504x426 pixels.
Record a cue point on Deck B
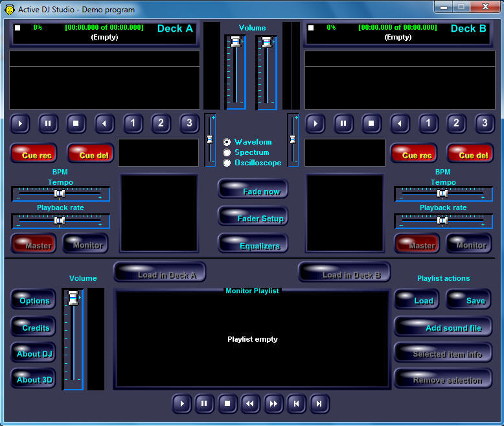(414, 153)
